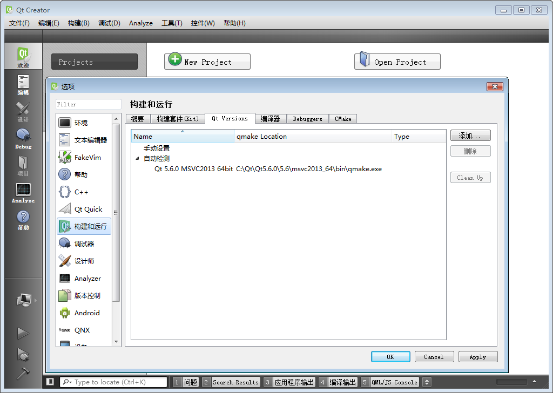This screenshot has height=394, width=553.
Task: Select the 调试器 options category
Action: tap(84, 244)
